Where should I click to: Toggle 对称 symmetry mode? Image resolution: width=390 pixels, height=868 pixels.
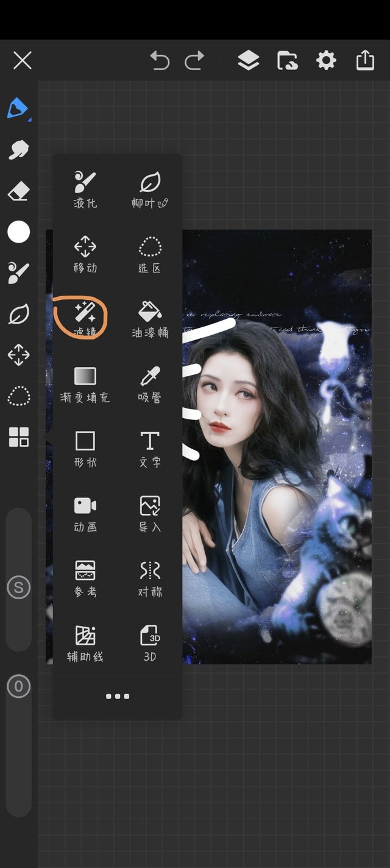pos(150,578)
